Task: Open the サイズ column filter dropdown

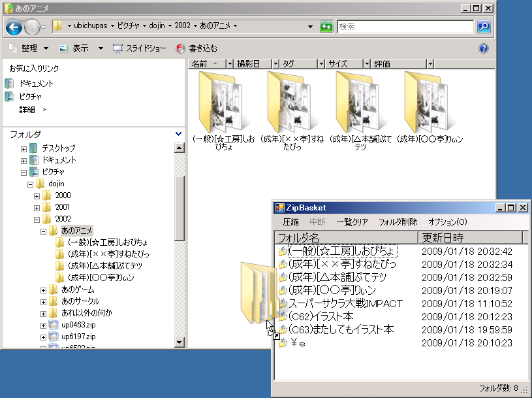Action: 367,63
